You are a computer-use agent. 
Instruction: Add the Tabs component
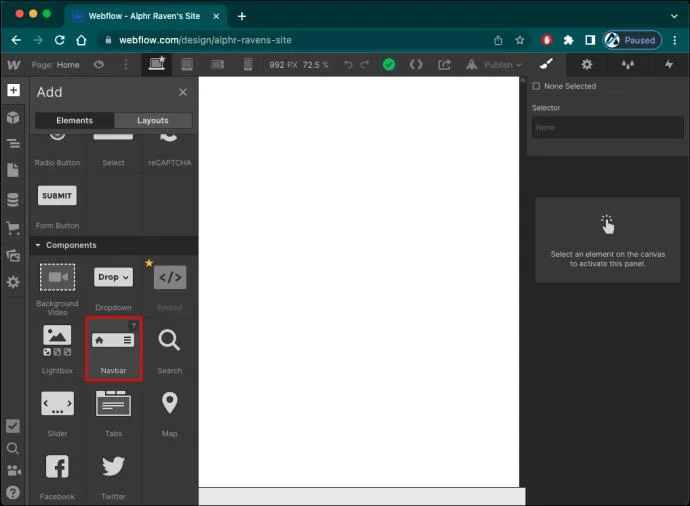[x=113, y=412]
